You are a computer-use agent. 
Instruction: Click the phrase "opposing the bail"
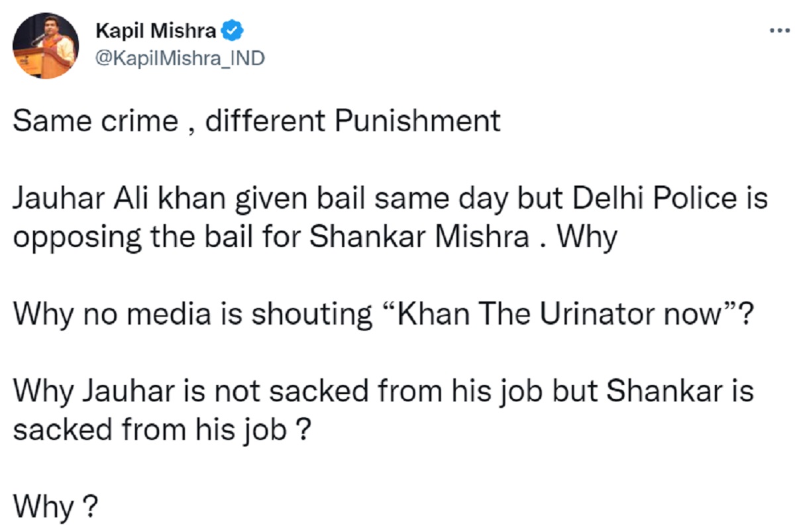click(118, 237)
